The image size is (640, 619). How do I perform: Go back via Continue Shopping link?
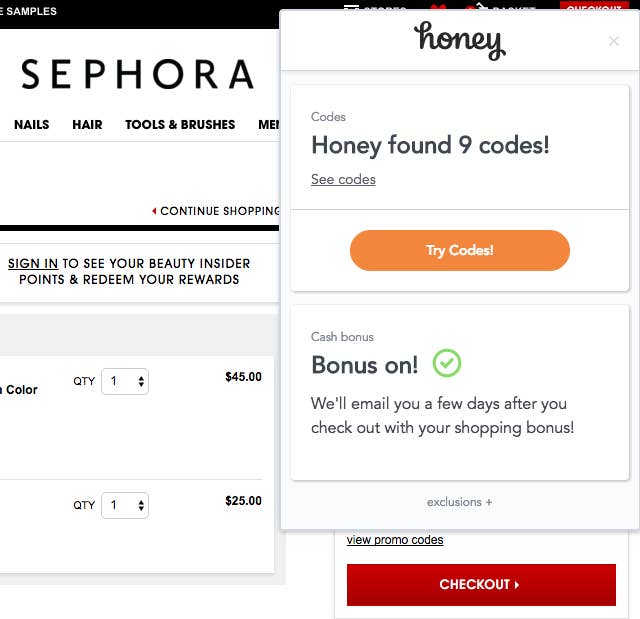coord(218,211)
